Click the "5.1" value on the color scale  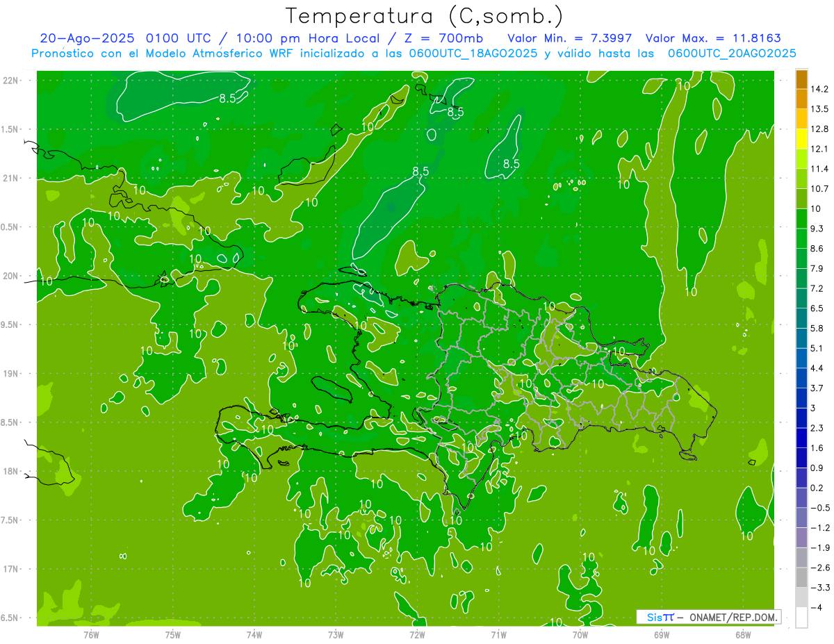(x=817, y=348)
